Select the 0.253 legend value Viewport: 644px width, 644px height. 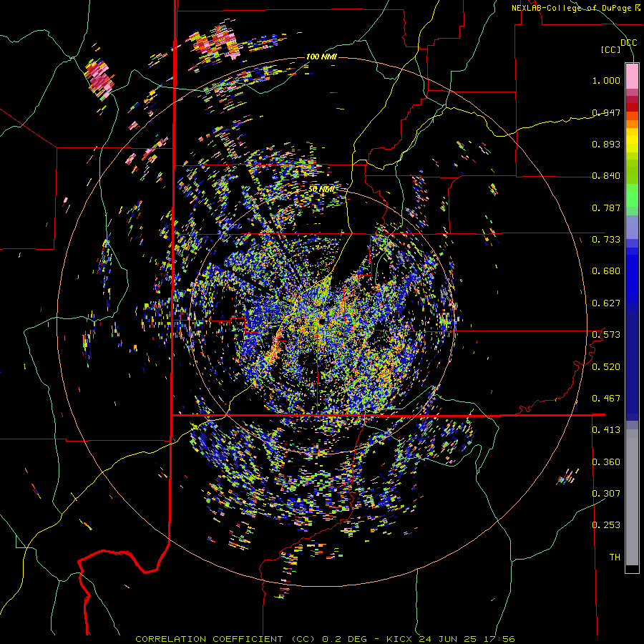click(606, 525)
